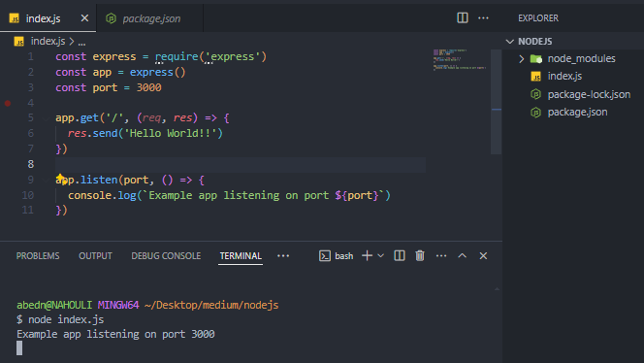The width and height of the screenshot is (644, 363).
Task: Close the index.js editor tab
Action: (84, 18)
